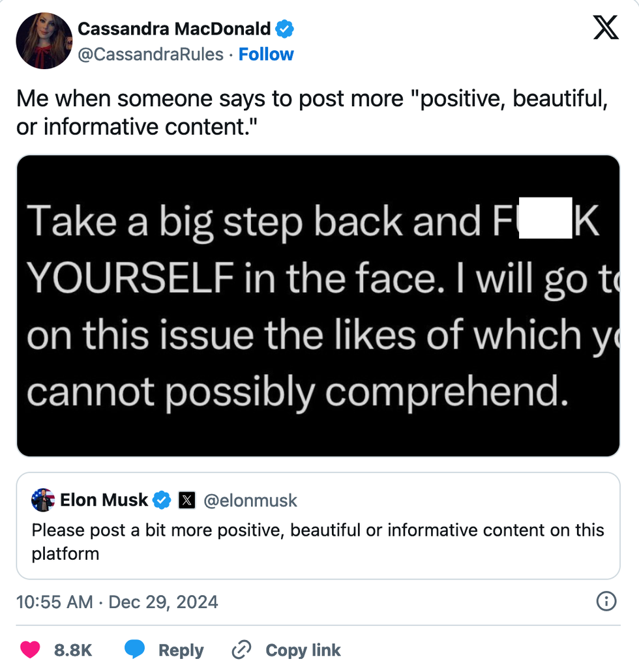Like the tweet with the heart icon
This screenshot has width=639, height=672.
pyautogui.click(x=30, y=650)
